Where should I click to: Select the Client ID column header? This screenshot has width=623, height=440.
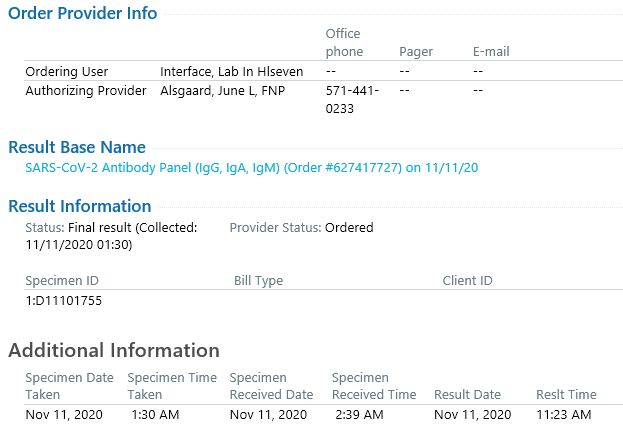click(467, 281)
